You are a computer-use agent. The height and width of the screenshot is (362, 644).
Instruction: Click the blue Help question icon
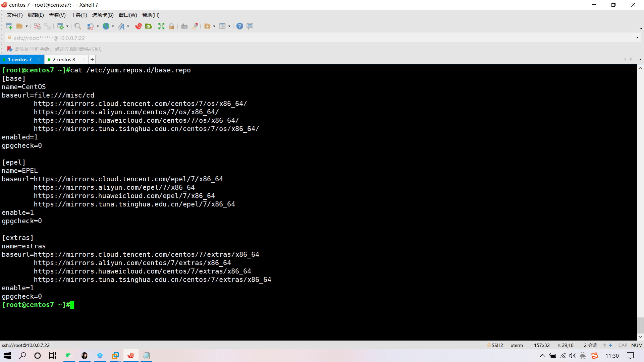pyautogui.click(x=239, y=26)
